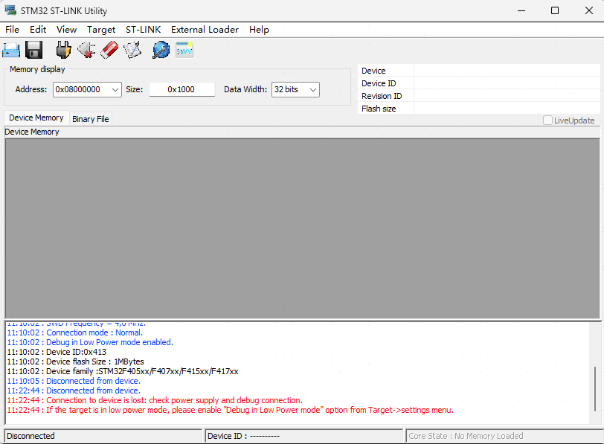Click 'Disconnected' status bar text

[30, 436]
